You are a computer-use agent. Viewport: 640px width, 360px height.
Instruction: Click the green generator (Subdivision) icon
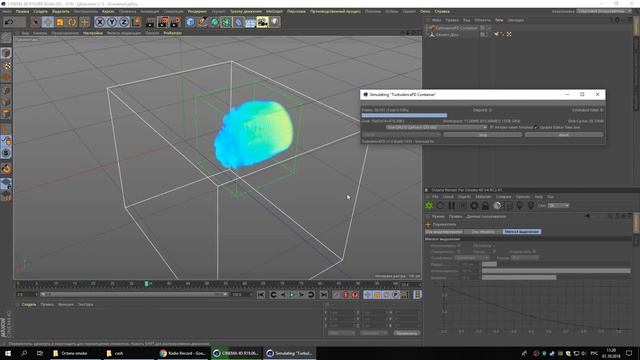(x=214, y=22)
